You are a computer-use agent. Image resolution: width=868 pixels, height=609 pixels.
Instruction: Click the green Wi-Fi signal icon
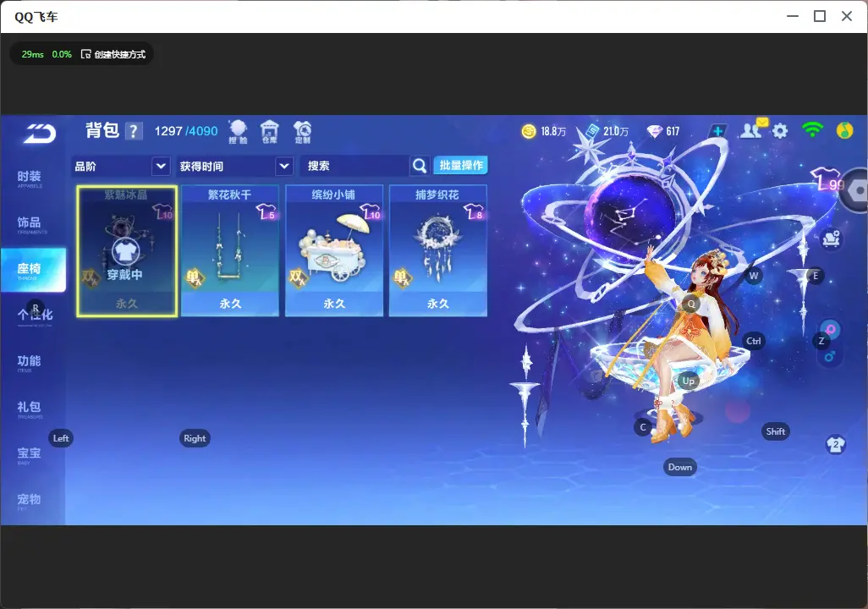(x=812, y=130)
